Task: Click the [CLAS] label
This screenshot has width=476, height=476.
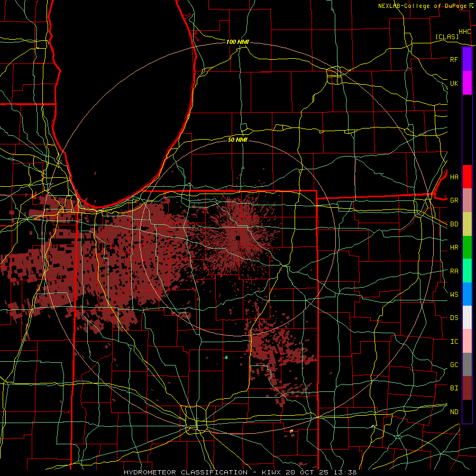Action: pyautogui.click(x=447, y=36)
